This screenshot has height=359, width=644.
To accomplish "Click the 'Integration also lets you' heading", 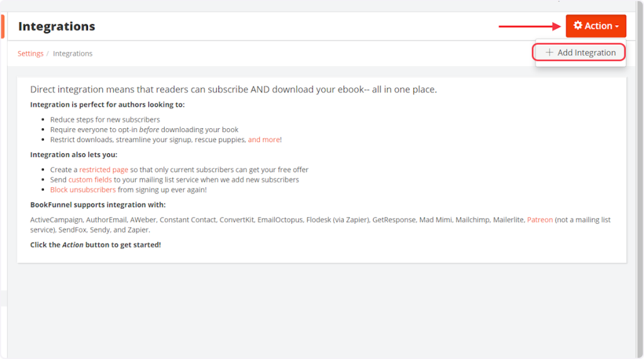I will (x=74, y=155).
